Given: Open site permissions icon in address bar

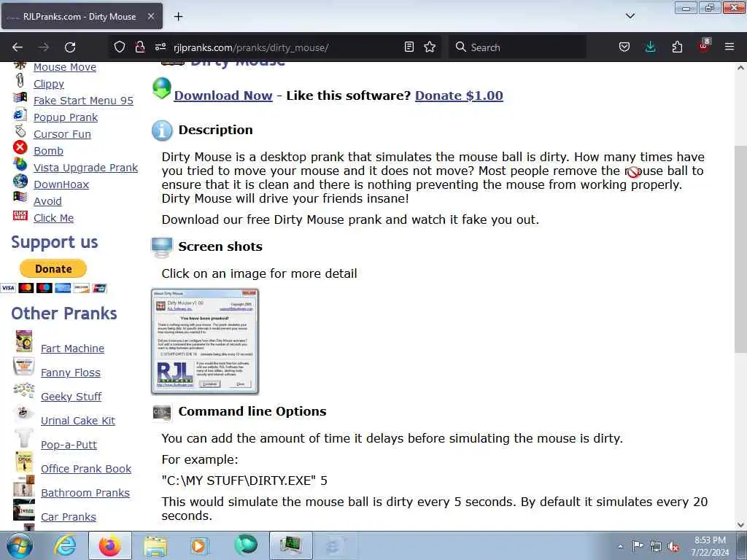Looking at the screenshot, I should click(160, 47).
